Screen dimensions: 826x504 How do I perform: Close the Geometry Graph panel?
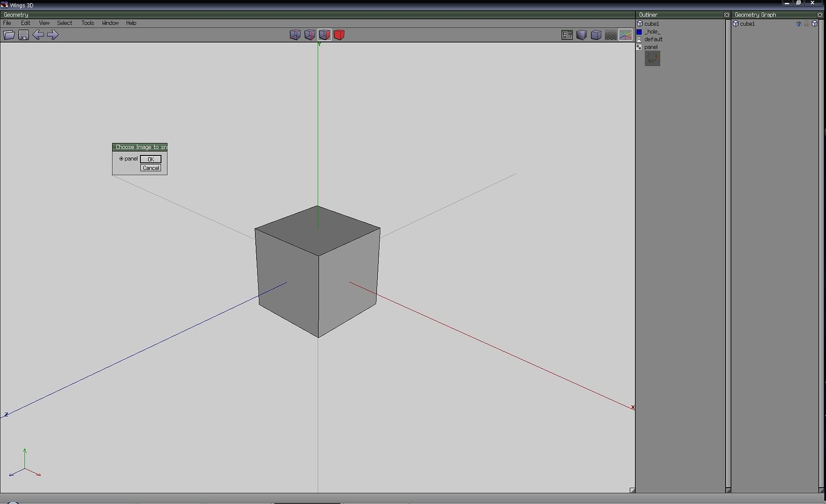tap(820, 15)
